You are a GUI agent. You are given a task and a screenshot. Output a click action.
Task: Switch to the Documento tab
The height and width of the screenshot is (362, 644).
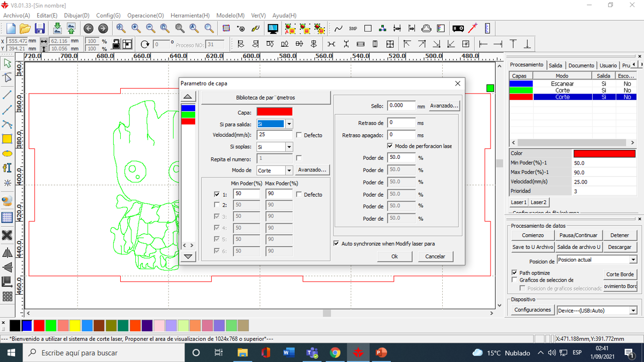pos(581,65)
